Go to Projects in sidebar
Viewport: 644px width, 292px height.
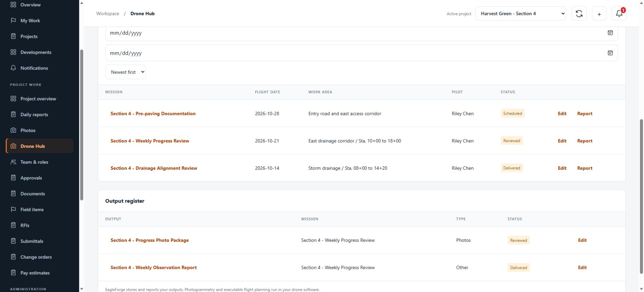(x=29, y=36)
